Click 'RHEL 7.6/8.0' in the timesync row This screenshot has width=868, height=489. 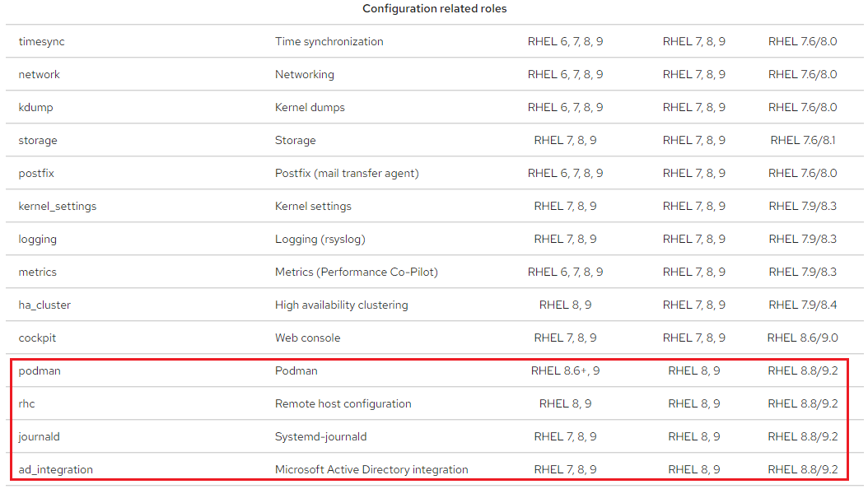803,41
